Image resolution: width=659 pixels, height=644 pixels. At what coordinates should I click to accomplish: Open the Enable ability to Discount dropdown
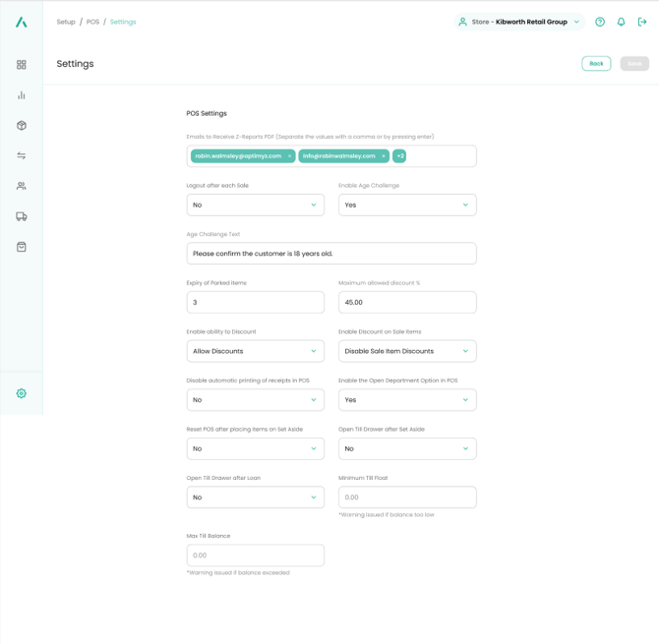(255, 351)
